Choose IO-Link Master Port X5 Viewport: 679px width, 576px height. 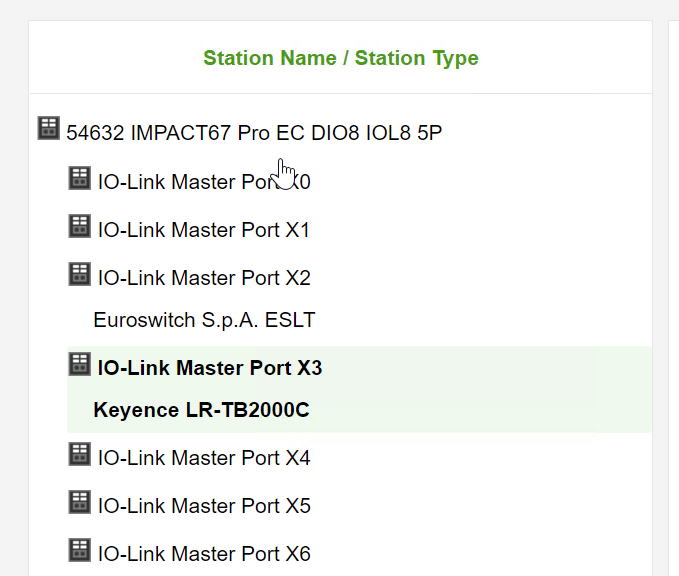204,506
